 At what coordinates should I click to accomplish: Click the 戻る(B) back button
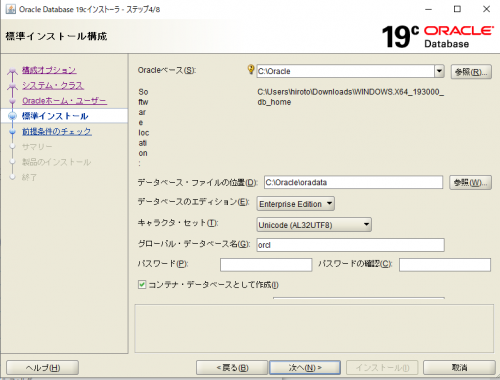click(x=232, y=368)
